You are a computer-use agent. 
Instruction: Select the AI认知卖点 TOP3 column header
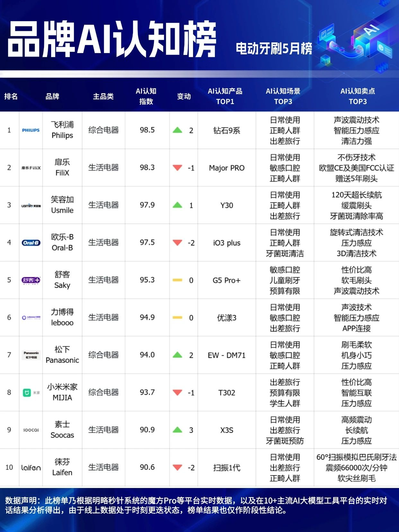pyautogui.click(x=358, y=96)
